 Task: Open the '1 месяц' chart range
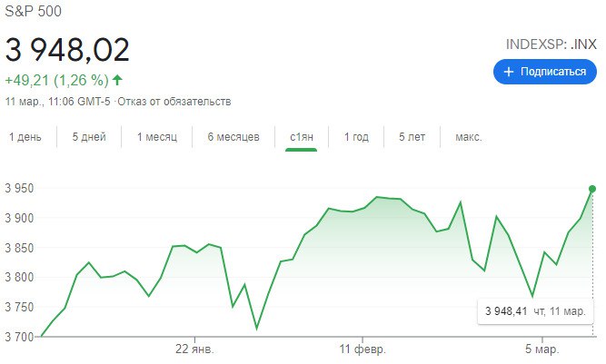pyautogui.click(x=157, y=137)
